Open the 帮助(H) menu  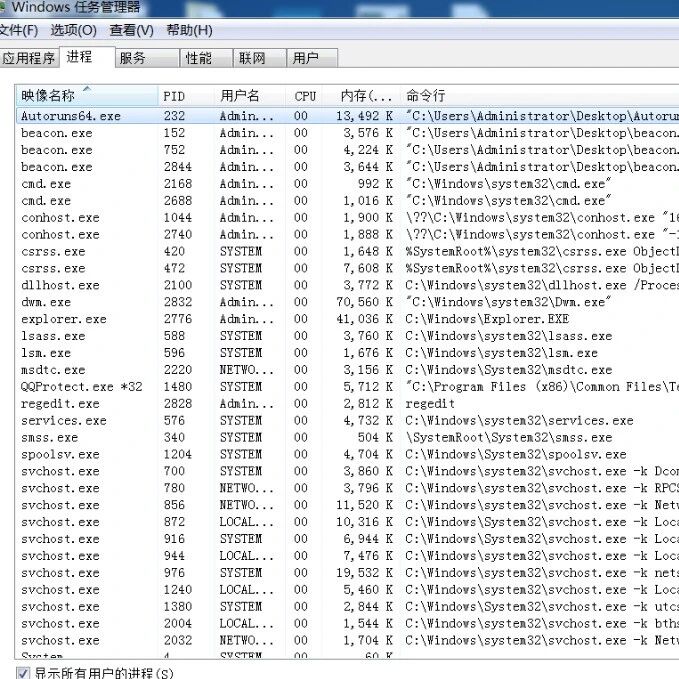(x=189, y=31)
